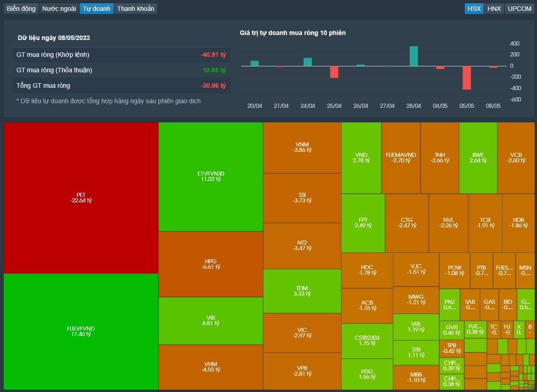
Task: Click the NT2 treemap block
Action: [302, 246]
